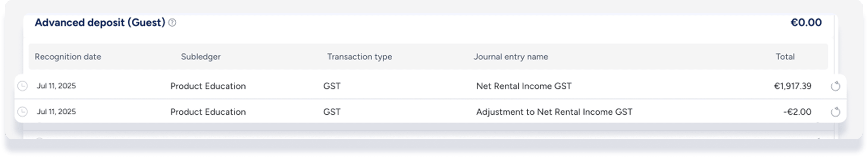Click the €0.00 advanced deposit total
The width and height of the screenshot is (868, 157).
pos(806,23)
